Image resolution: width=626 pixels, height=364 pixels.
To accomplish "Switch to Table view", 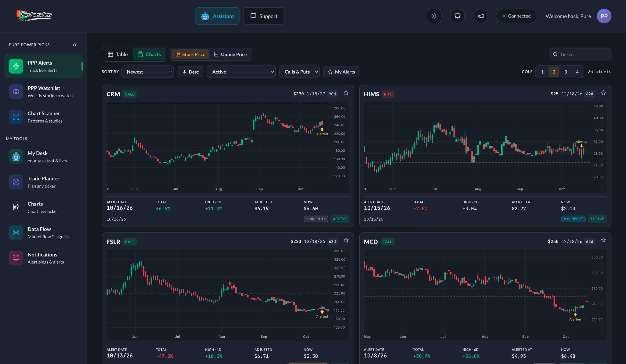I will [x=118, y=54].
